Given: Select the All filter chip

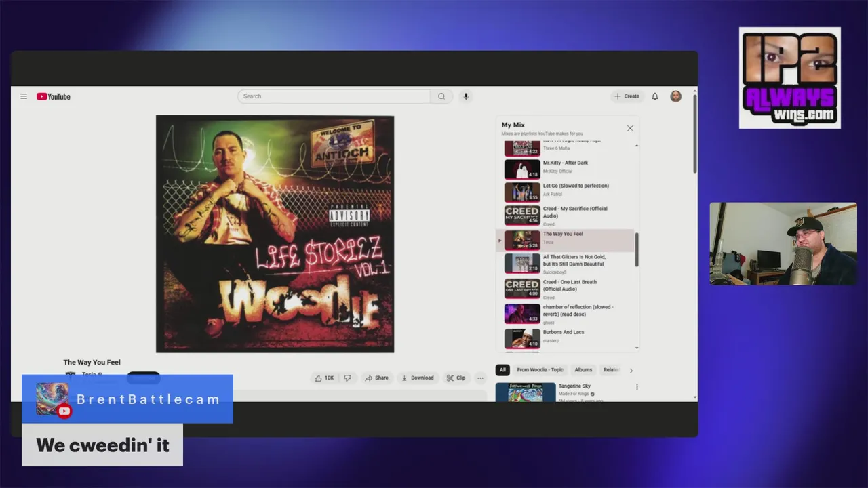Looking at the screenshot, I should [x=502, y=370].
